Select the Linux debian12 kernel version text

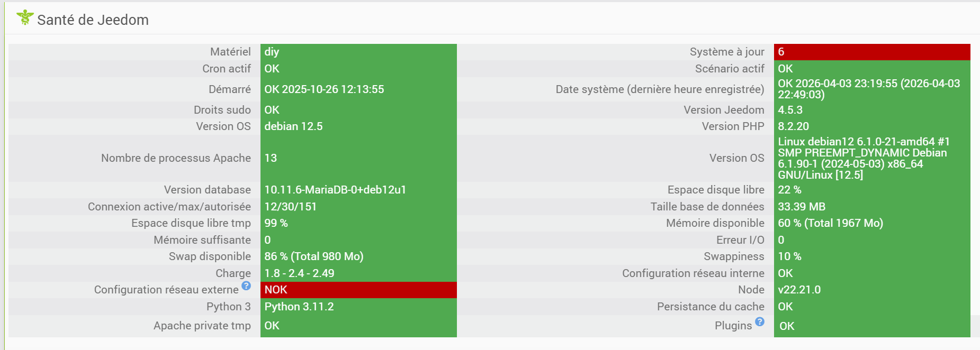(863, 158)
